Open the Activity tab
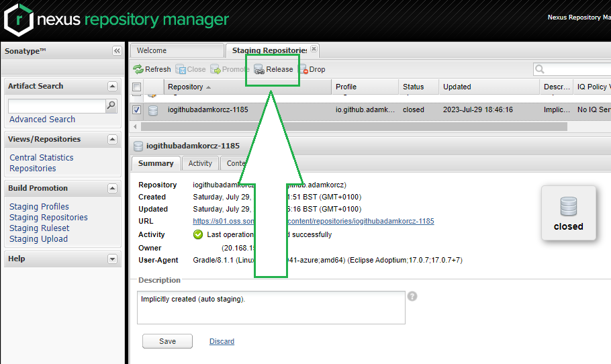Viewport: 611px width, 364px height. [200, 163]
